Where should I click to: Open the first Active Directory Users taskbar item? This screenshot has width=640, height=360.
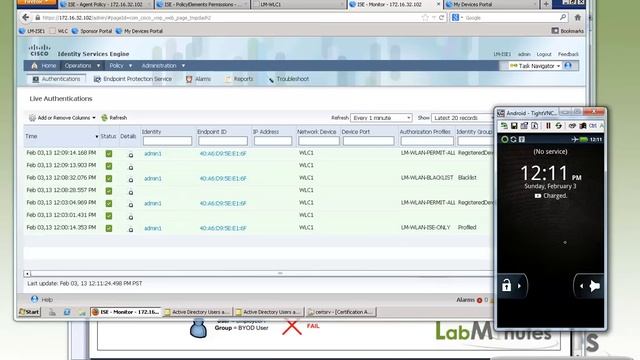[198, 312]
